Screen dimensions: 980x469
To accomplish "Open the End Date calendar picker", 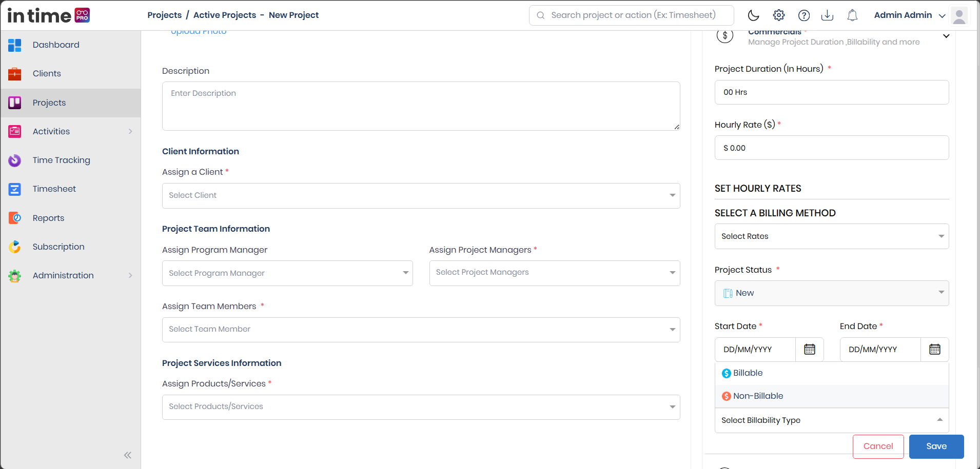I will tap(935, 350).
